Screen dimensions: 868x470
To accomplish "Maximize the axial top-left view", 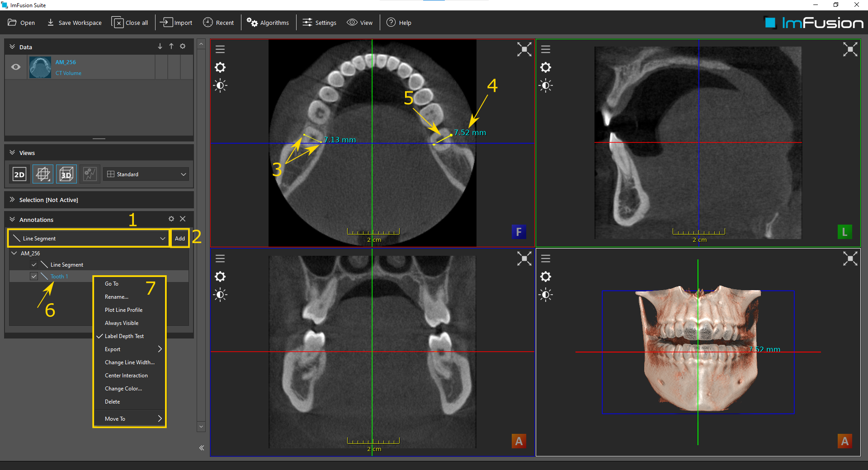I will tap(524, 49).
